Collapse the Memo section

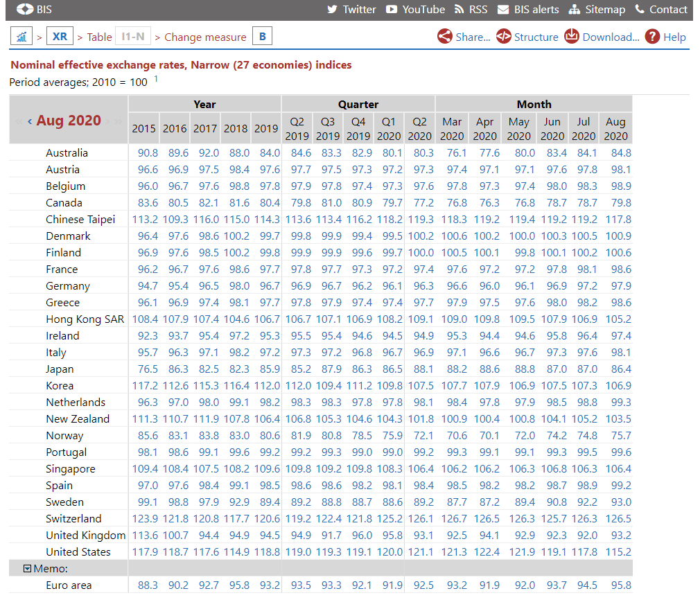tap(28, 569)
